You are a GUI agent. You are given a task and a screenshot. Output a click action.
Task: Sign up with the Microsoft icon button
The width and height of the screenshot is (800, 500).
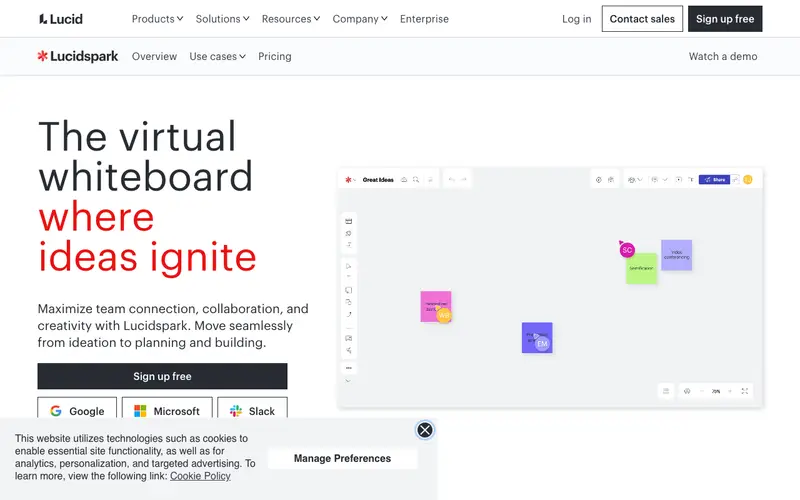167,411
